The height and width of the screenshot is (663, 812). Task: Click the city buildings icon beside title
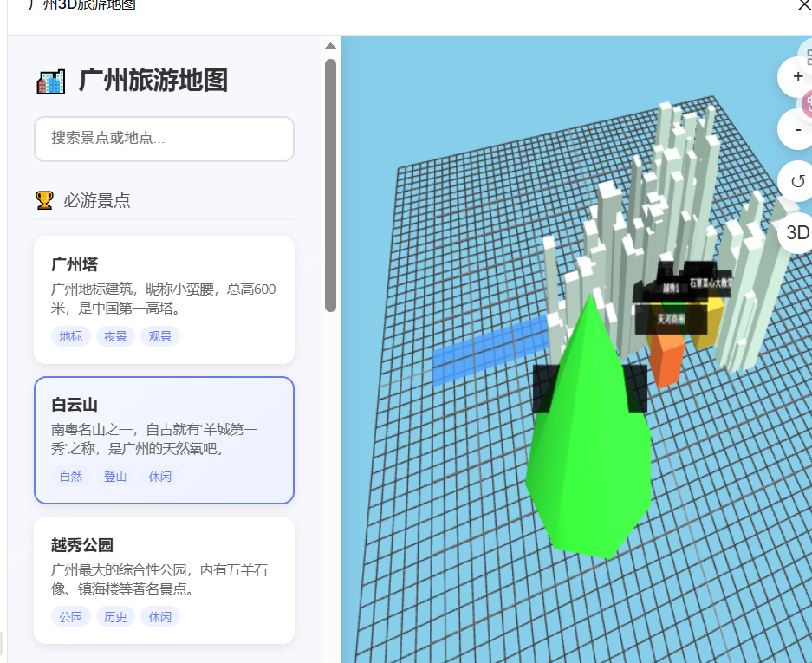click(x=51, y=81)
